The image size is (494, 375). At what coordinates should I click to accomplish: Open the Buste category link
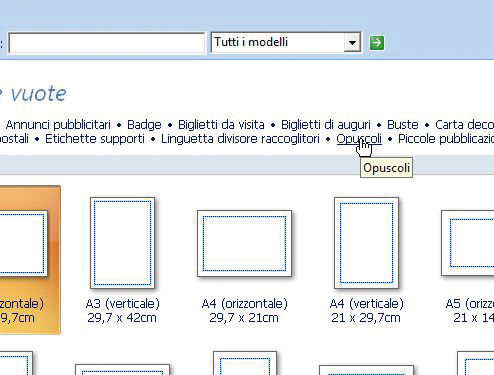tap(403, 125)
